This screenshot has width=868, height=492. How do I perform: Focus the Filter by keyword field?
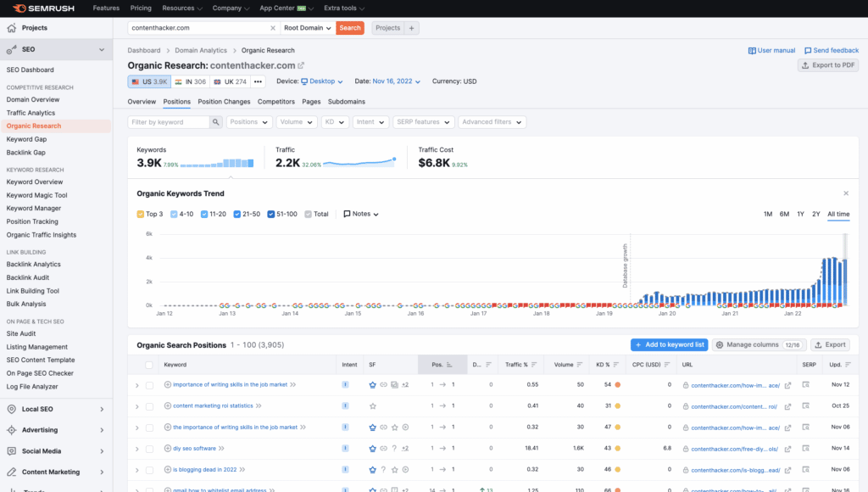click(x=169, y=122)
